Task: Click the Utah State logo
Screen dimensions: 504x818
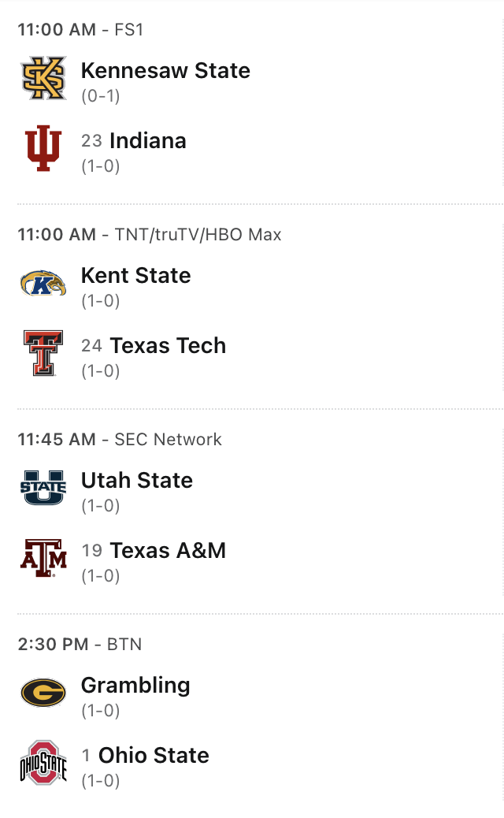Action: (43, 488)
